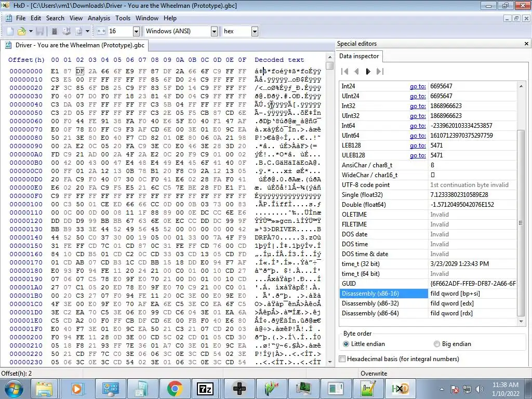Click go to link for ULEB128
Image resolution: width=532 pixels, height=399 pixels.
(418, 155)
